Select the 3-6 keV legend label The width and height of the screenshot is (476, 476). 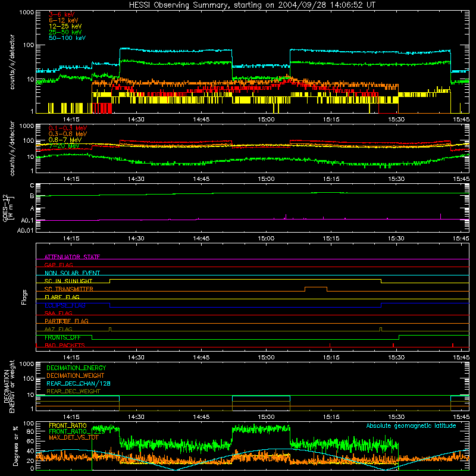pyautogui.click(x=61, y=14)
